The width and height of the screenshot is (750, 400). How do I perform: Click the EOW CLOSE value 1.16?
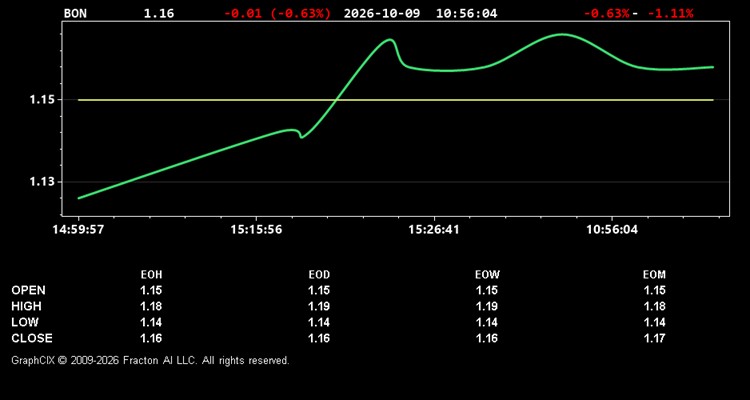click(487, 338)
